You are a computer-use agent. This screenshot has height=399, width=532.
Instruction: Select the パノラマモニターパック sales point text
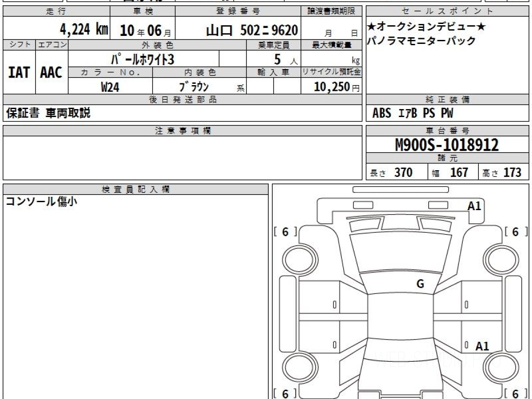click(x=422, y=41)
